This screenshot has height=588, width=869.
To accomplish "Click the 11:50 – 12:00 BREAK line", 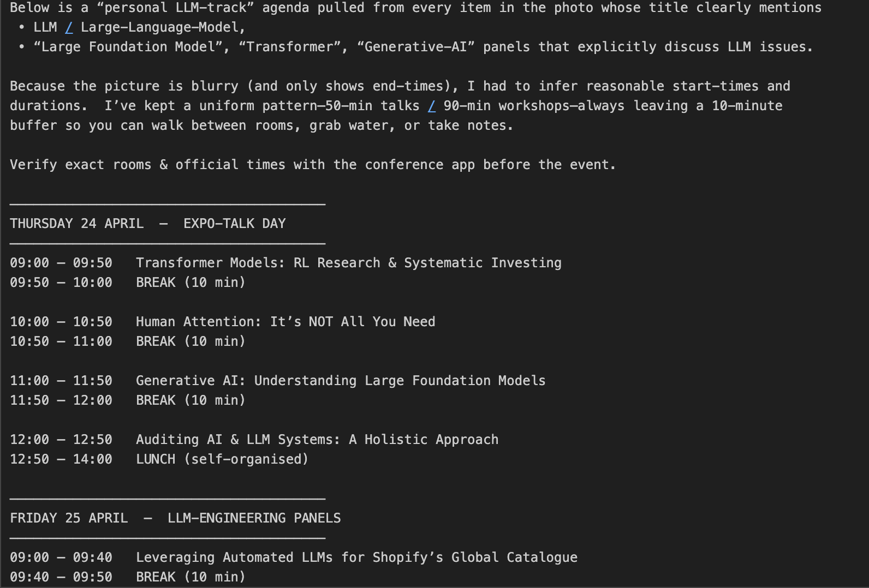I will pos(128,400).
